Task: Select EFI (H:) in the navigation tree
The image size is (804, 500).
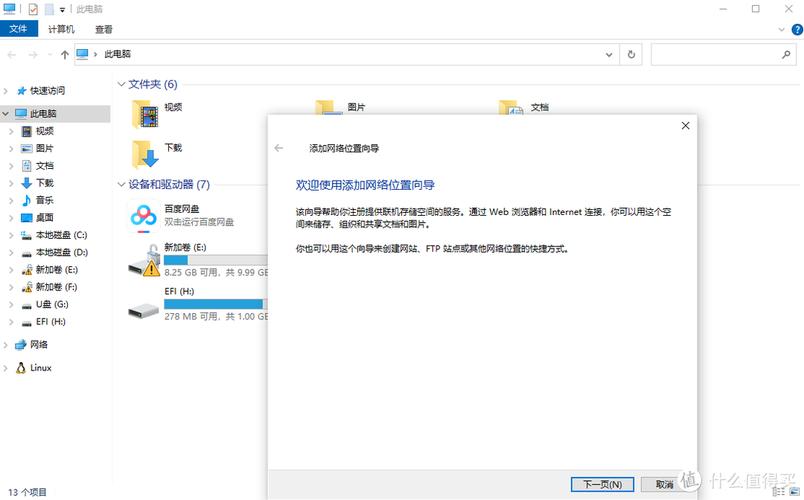Action: (x=51, y=322)
